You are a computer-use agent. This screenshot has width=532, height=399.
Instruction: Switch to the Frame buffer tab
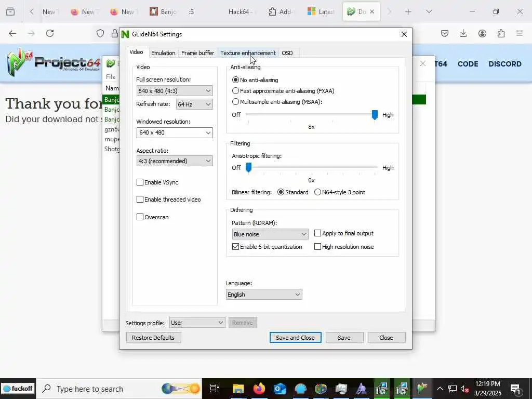(198, 53)
